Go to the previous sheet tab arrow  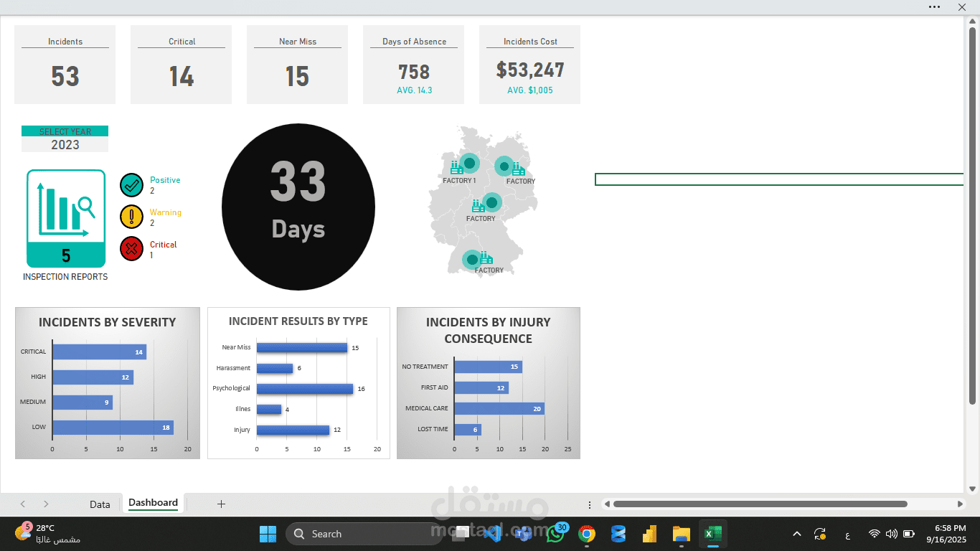tap(23, 504)
